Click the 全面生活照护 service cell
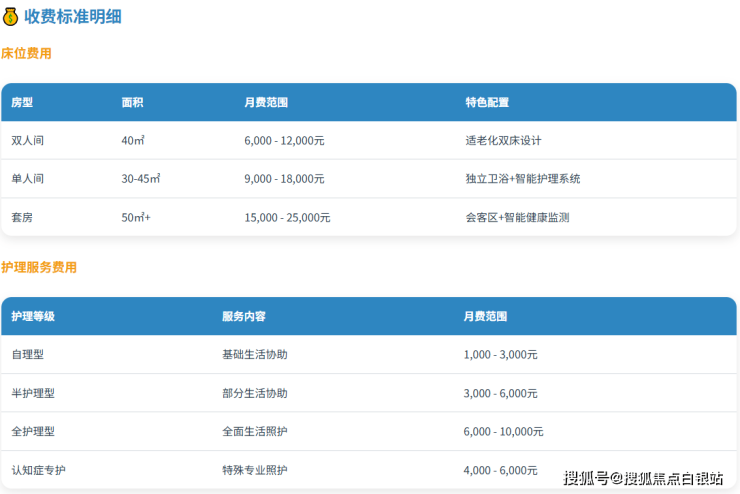This screenshot has width=740, height=494. tap(254, 432)
